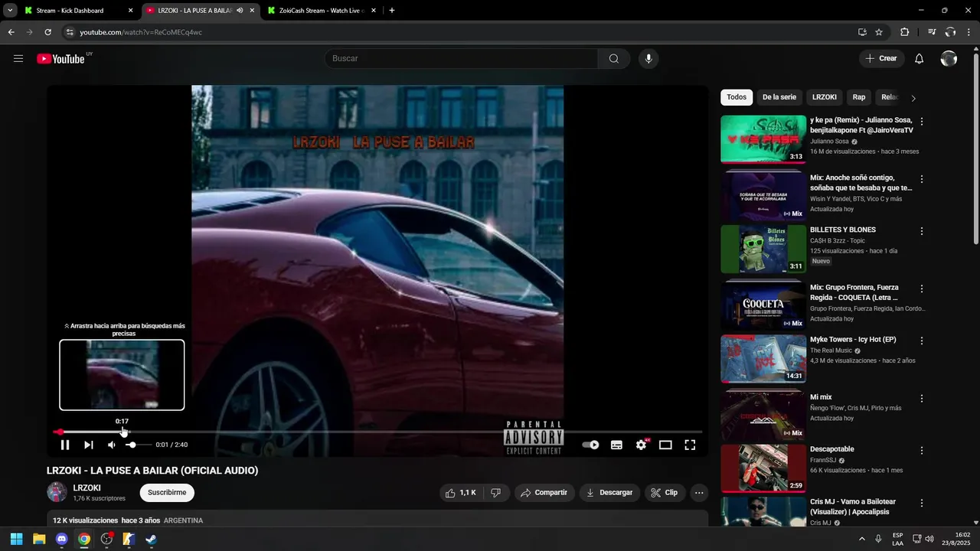Viewport: 980px width, 551px height.
Task: Switch to ZokiCash Stream browser tab
Action: (x=320, y=11)
